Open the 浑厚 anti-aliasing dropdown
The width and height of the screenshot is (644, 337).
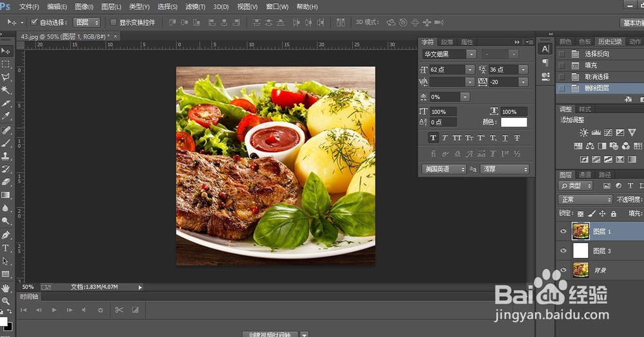tap(505, 169)
